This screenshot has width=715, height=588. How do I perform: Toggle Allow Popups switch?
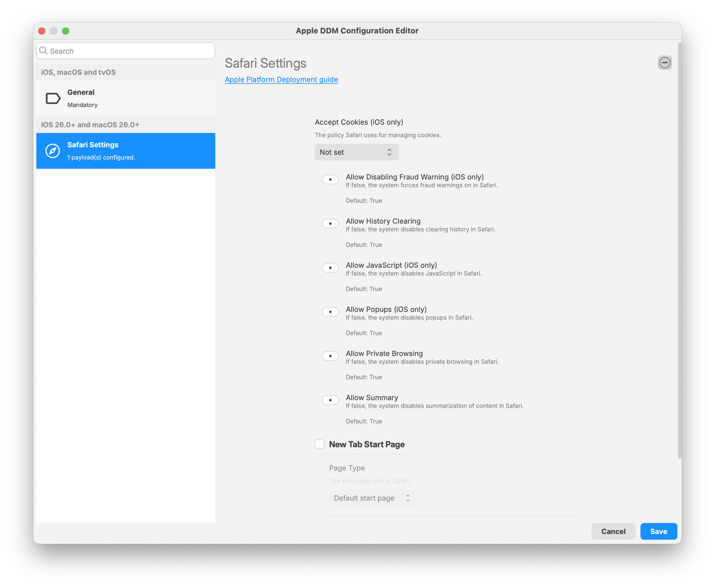coord(330,312)
